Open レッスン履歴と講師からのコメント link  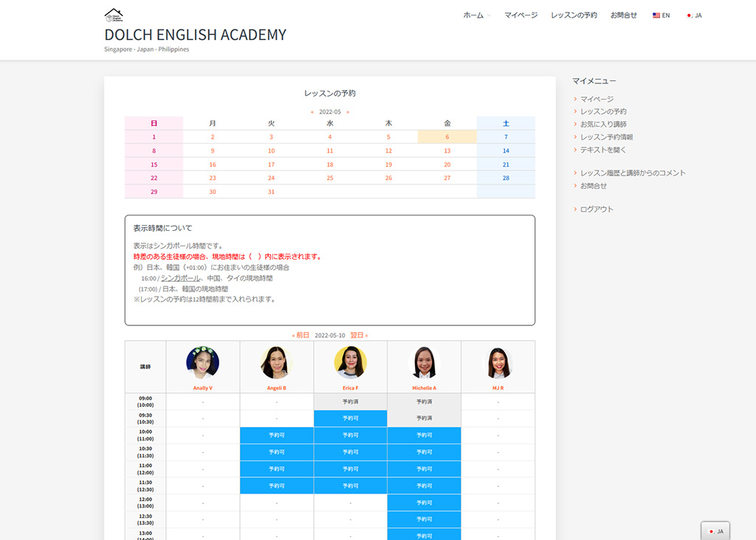pyautogui.click(x=633, y=173)
